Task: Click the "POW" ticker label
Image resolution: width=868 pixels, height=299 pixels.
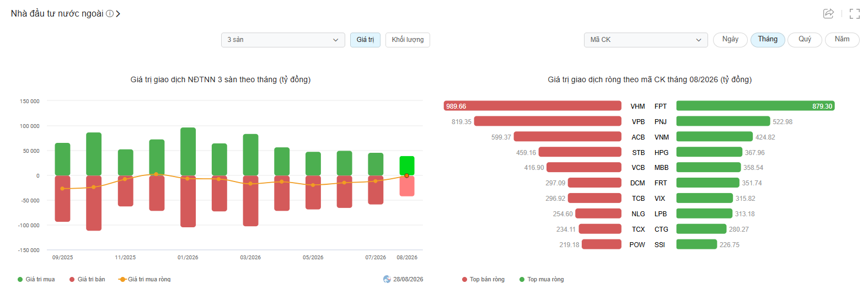Action: coord(637,245)
